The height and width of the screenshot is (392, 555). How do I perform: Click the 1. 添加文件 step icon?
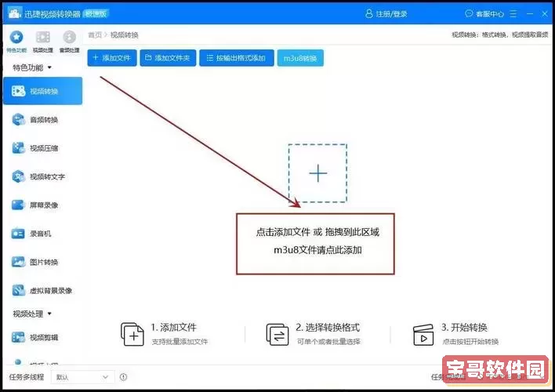click(132, 334)
